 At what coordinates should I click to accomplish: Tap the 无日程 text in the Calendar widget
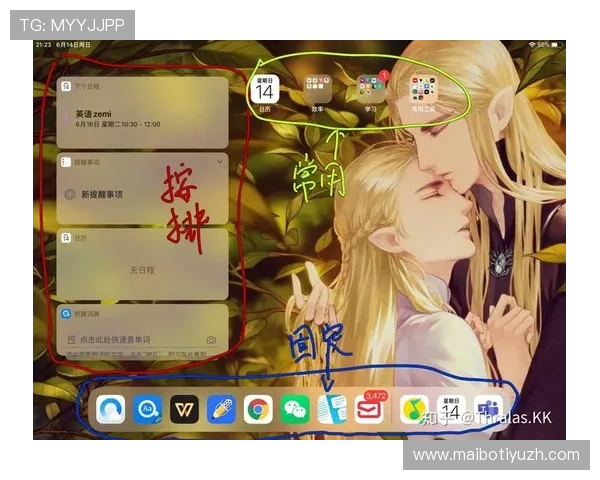[x=142, y=270]
